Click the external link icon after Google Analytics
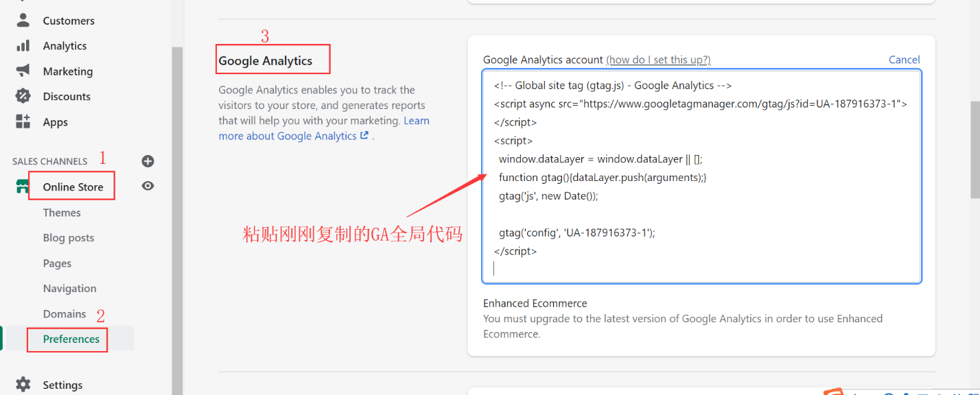 pyautogui.click(x=364, y=135)
